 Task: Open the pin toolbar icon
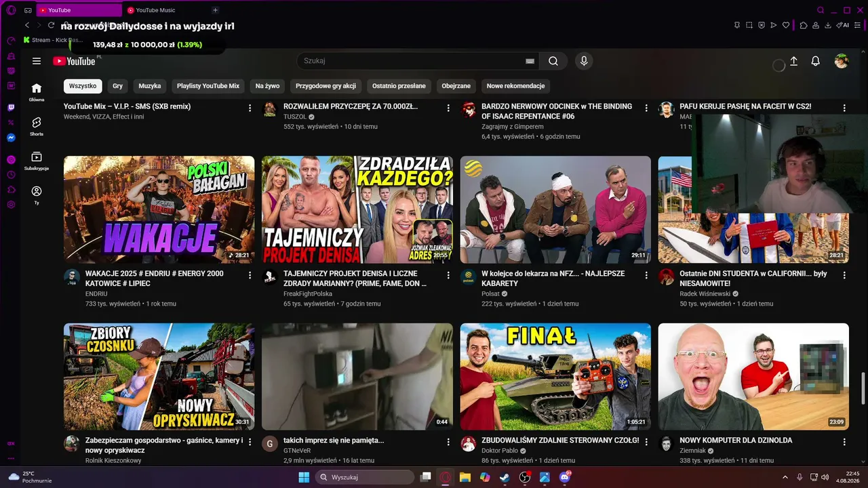pyautogui.click(x=737, y=25)
